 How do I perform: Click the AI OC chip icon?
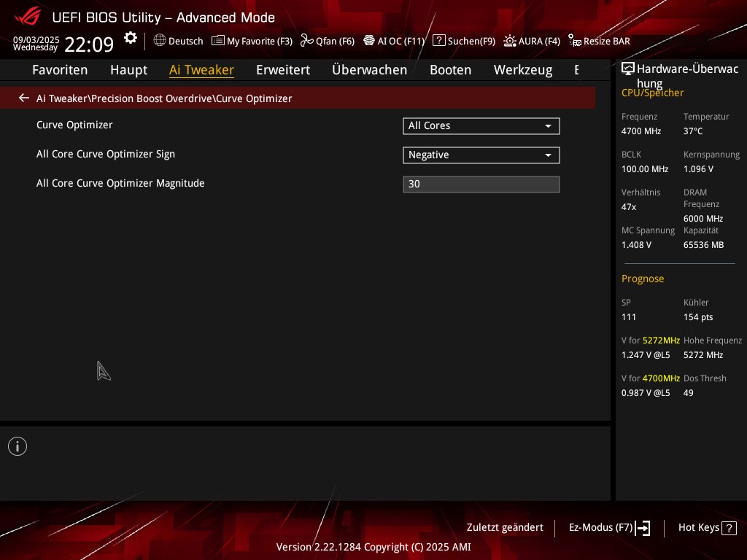pos(369,41)
